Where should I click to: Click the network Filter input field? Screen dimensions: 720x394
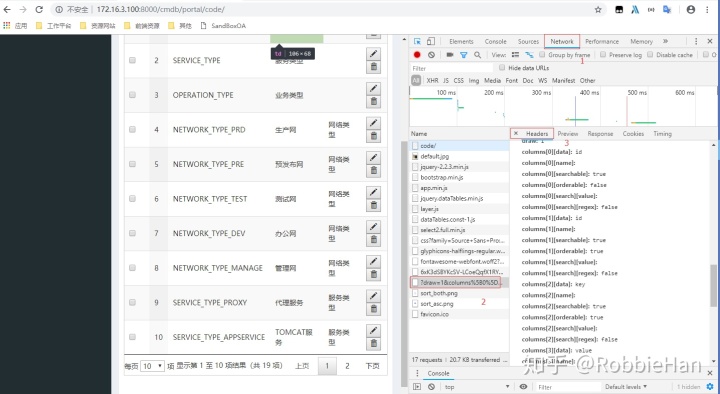pyautogui.click(x=452, y=68)
